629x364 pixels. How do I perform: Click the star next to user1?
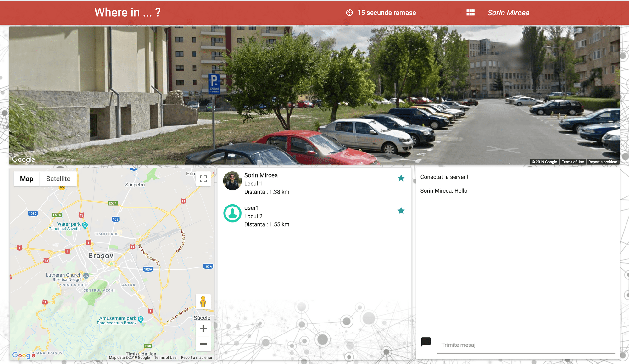pos(401,211)
